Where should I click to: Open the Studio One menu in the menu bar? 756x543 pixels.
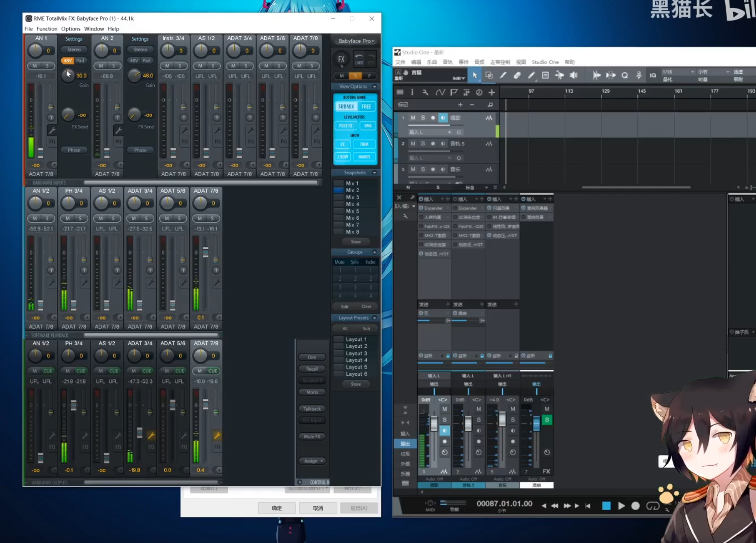[545, 62]
